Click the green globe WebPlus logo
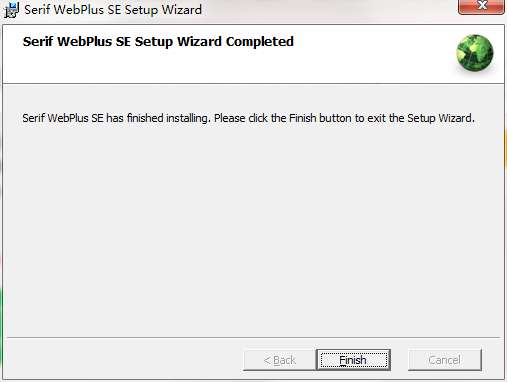This screenshot has width=507, height=382. pyautogui.click(x=475, y=53)
